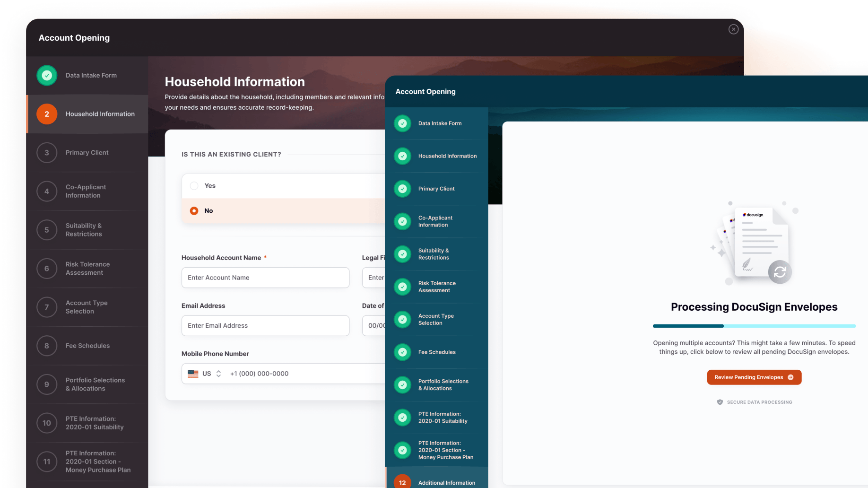Open Risk Tolerance Assessment step in teal sidebar

tap(437, 287)
